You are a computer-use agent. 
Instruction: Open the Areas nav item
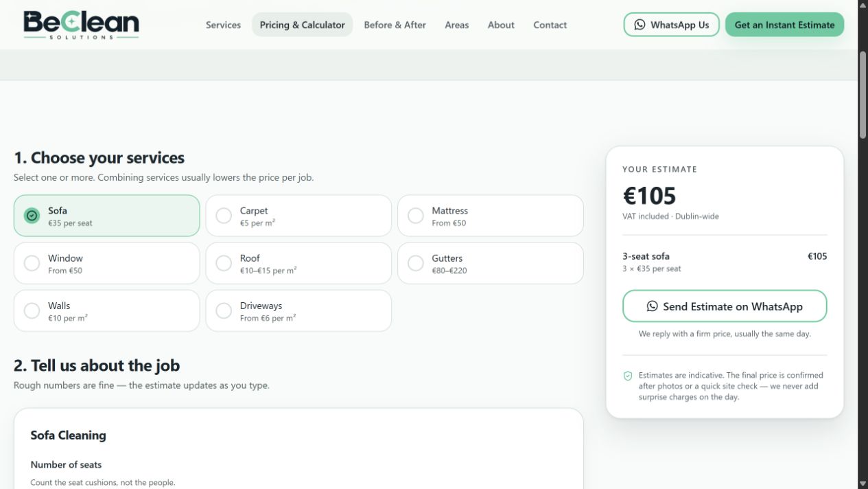(x=457, y=25)
